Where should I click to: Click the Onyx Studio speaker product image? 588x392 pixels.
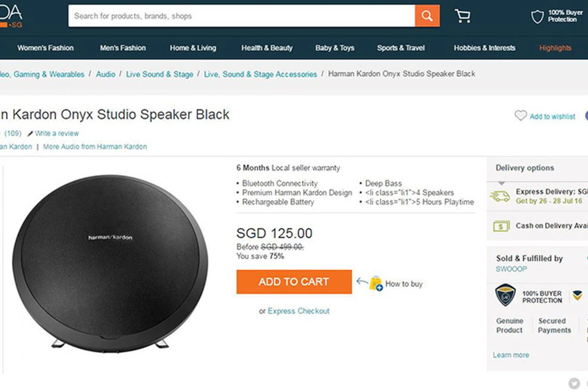coord(110,263)
